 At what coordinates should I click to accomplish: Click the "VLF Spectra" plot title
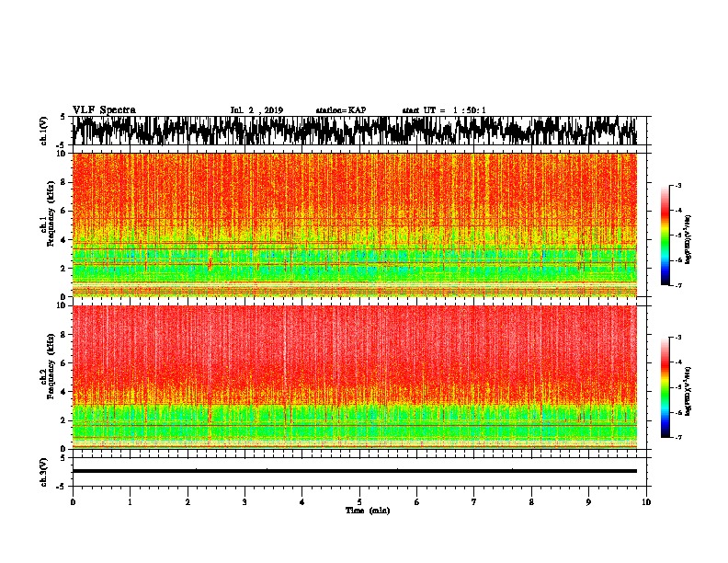tap(104, 109)
